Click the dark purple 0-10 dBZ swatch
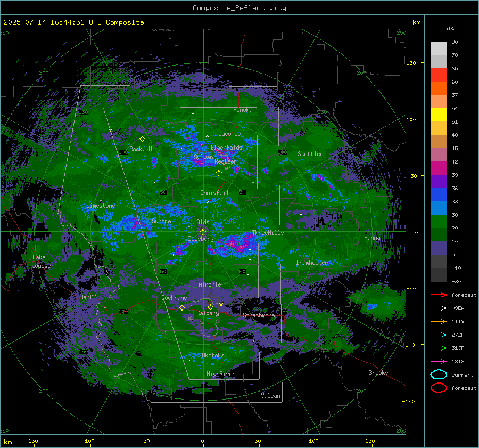This screenshot has width=479, height=448. click(x=439, y=248)
